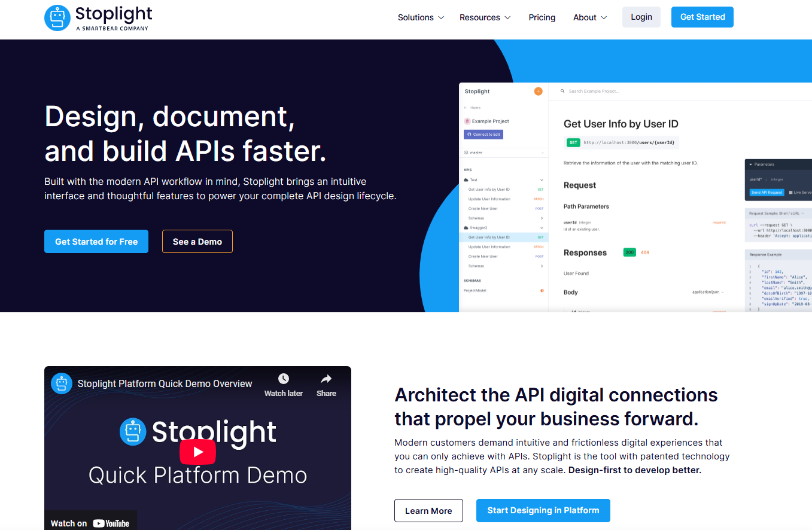Click the ProjectModel schema item
This screenshot has width=812, height=530.
(475, 290)
